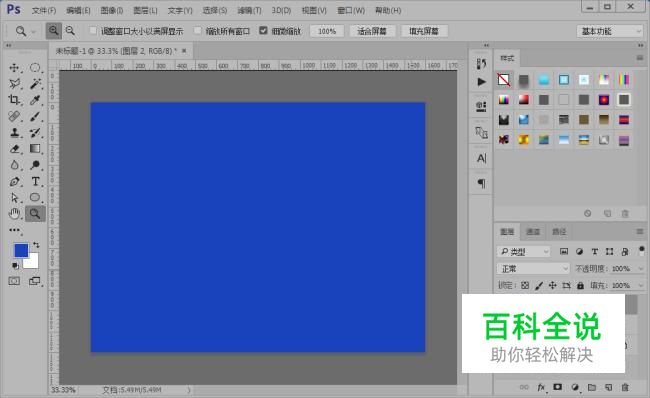650x398 pixels.
Task: Open the layer opacity dropdown arrow
Action: tap(641, 269)
